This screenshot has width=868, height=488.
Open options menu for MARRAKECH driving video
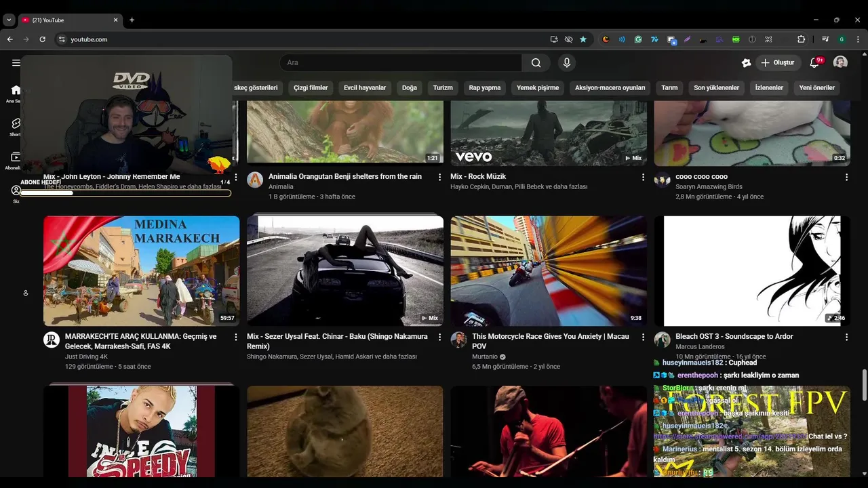pos(236,337)
